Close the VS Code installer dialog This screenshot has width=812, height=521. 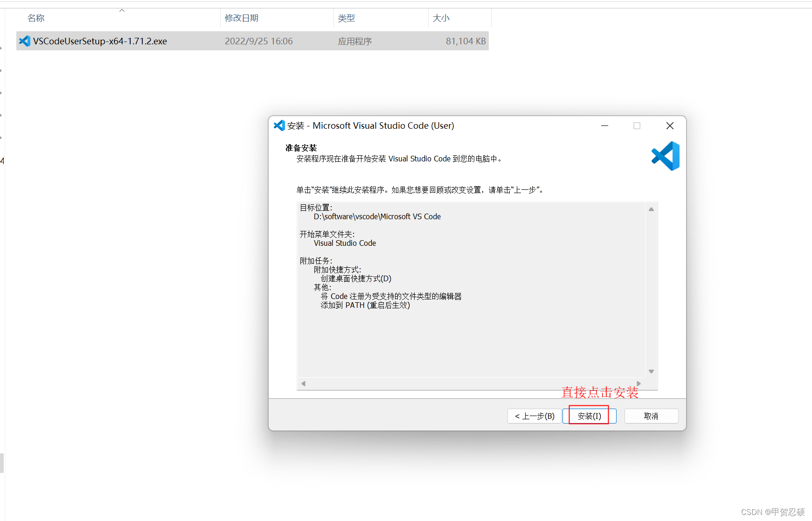click(x=670, y=126)
